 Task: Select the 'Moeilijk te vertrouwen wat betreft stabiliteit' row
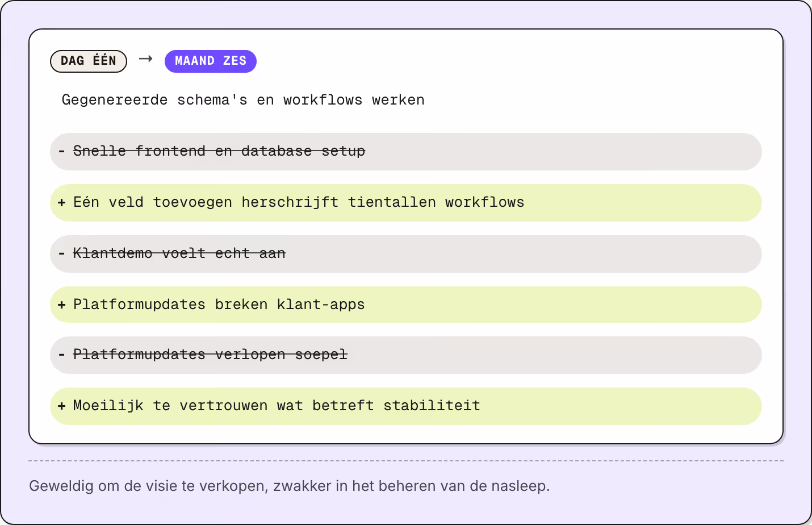[406, 406]
